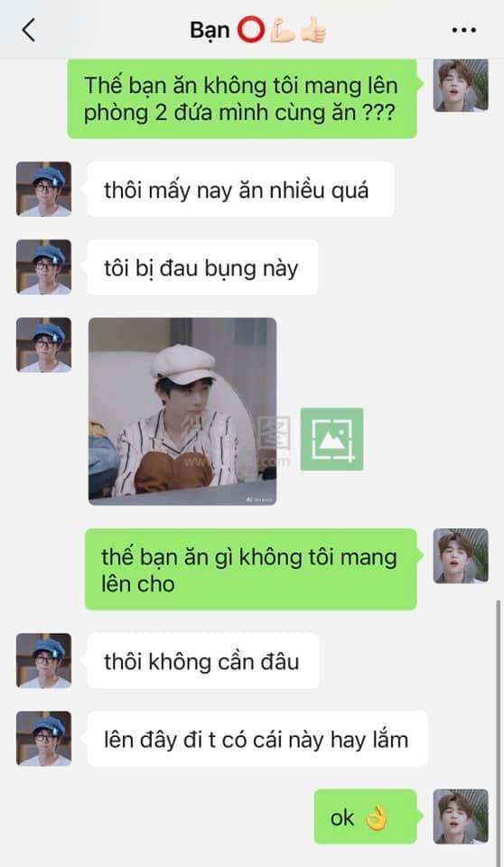Select the "ok" message bubble

pyautogui.click(x=365, y=816)
